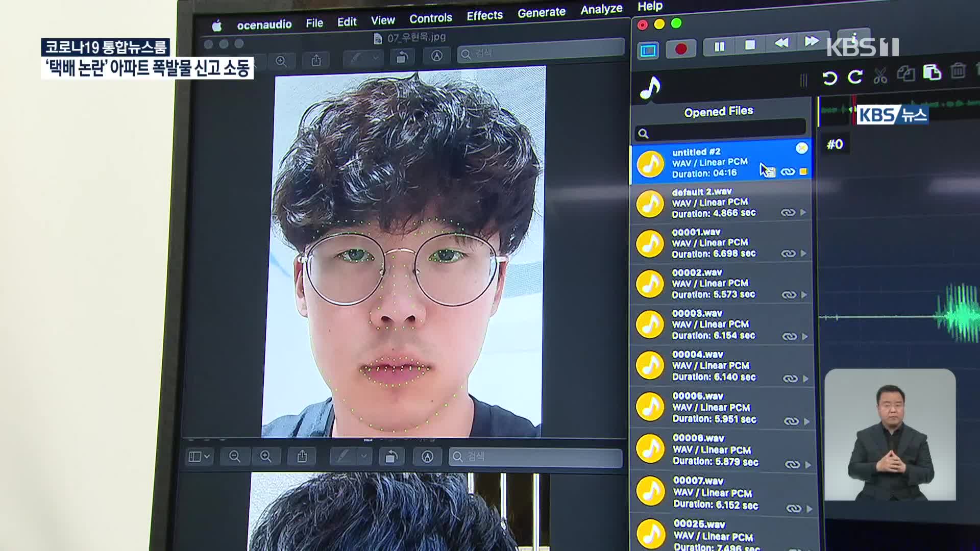Select highlight pen in lower Preview window

(x=343, y=457)
